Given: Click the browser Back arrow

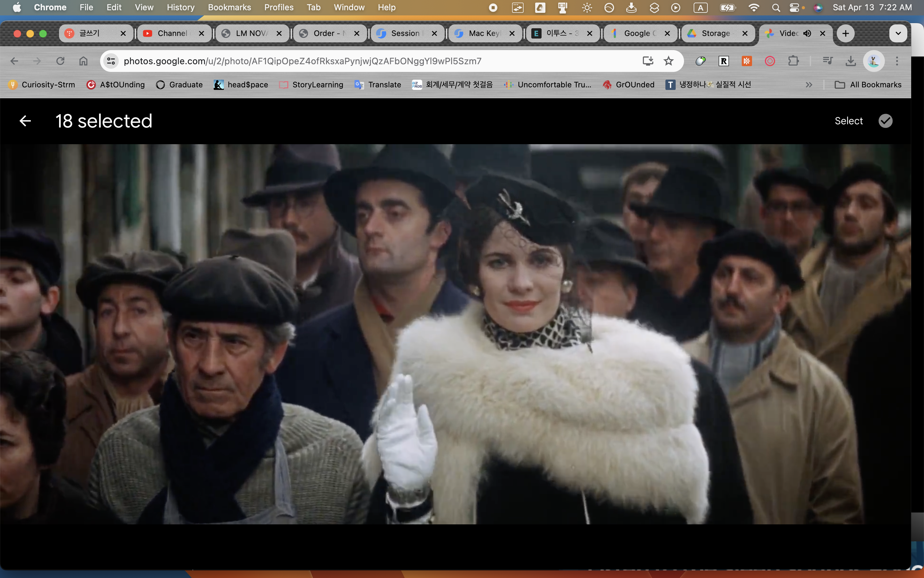Looking at the screenshot, I should [x=14, y=61].
